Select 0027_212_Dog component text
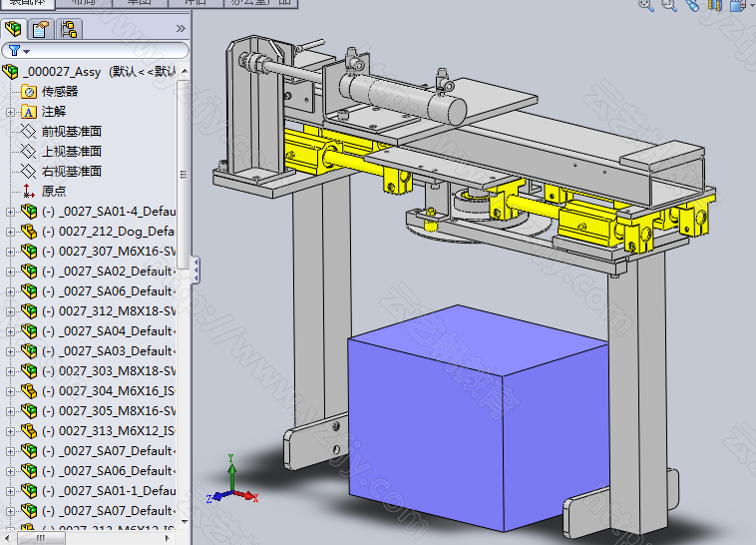 (x=108, y=232)
